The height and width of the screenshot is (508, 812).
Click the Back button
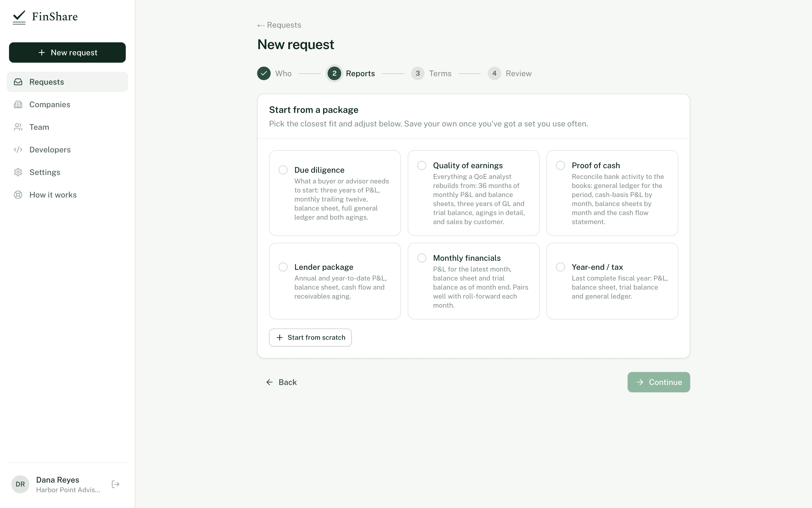[x=281, y=382]
